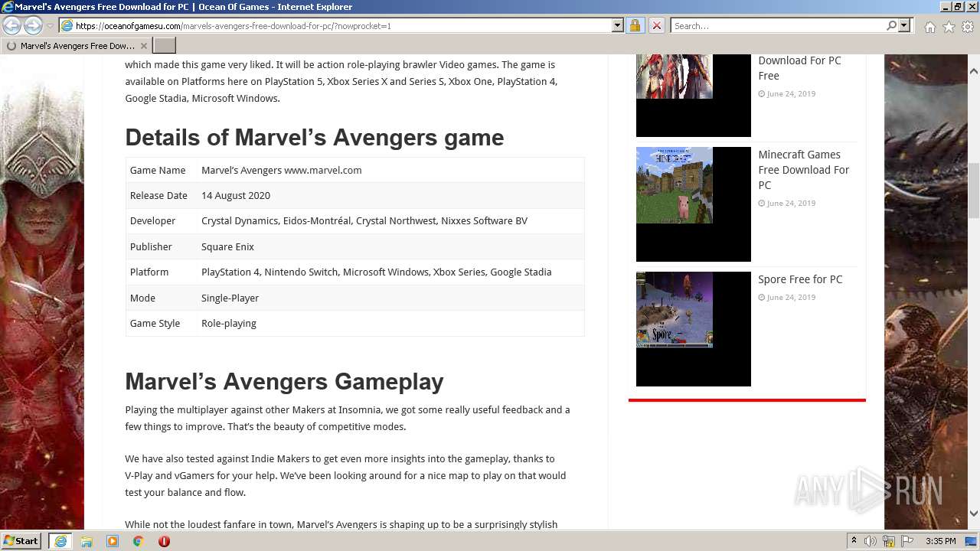Open the search provider dropdown arrow
980x551 pixels.
coord(904,25)
